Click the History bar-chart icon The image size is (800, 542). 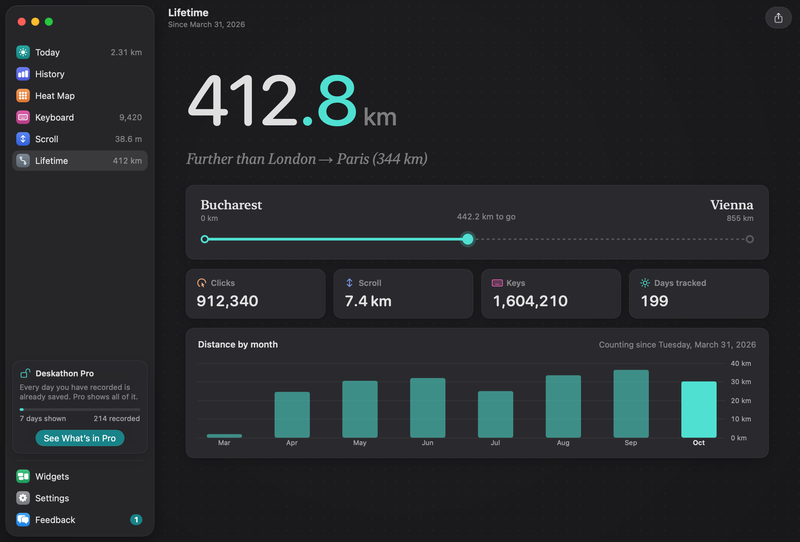(x=23, y=74)
